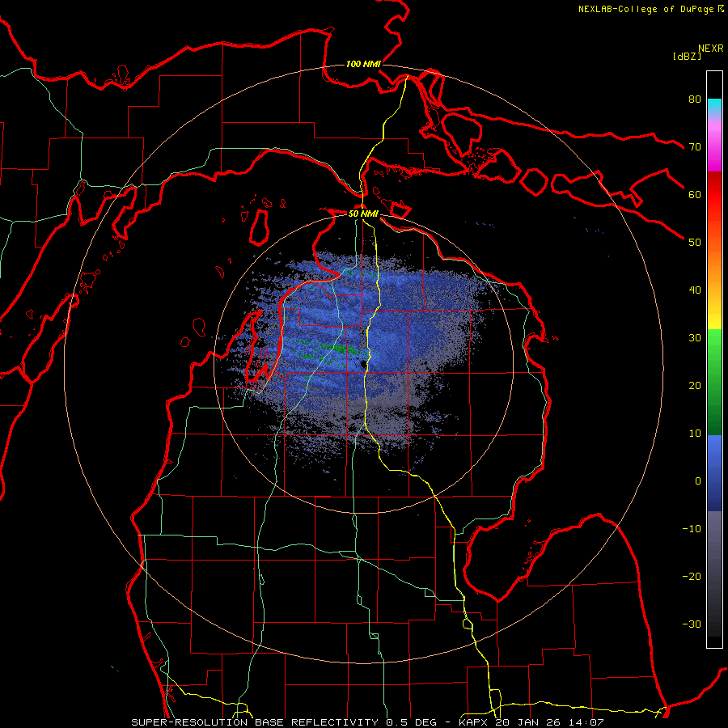
Task: Click the 70 value on the dBZ scale
Action: pyautogui.click(x=695, y=147)
